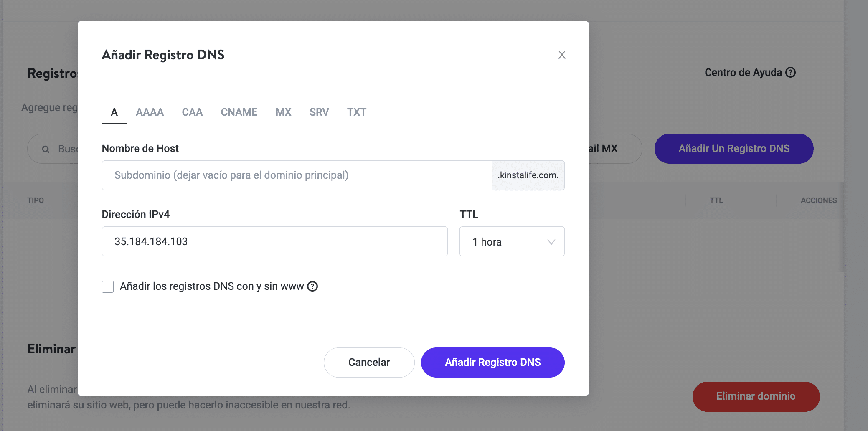Viewport: 868px width, 431px height.
Task: Select the CNAME record tab
Action: click(x=239, y=112)
